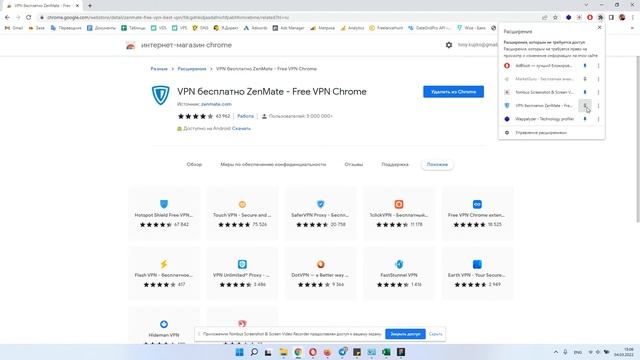Click AdBlock extension in the list
The image size is (640, 360).
point(539,66)
